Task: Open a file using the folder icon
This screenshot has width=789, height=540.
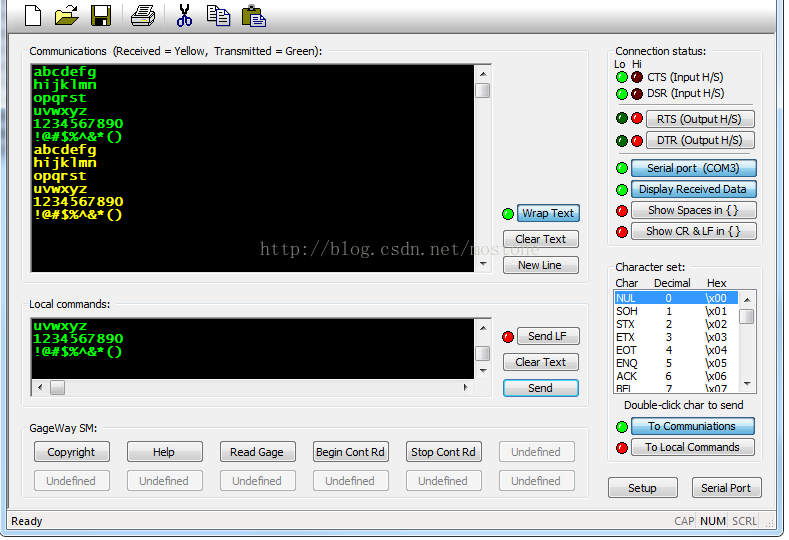Action: pos(66,15)
